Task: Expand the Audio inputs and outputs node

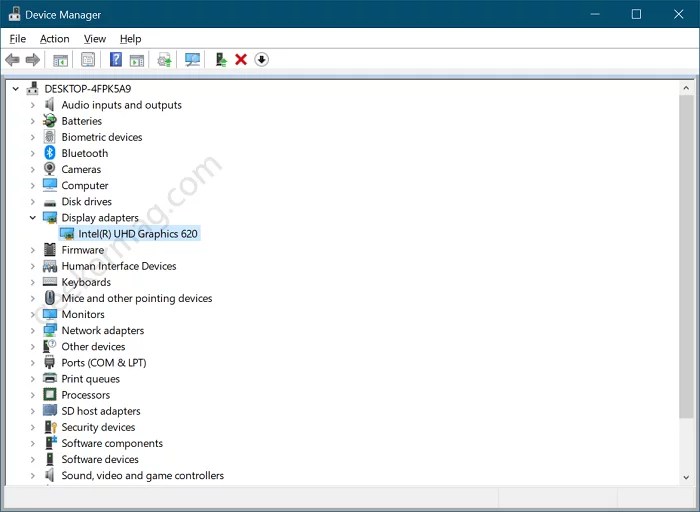Action: tap(33, 105)
